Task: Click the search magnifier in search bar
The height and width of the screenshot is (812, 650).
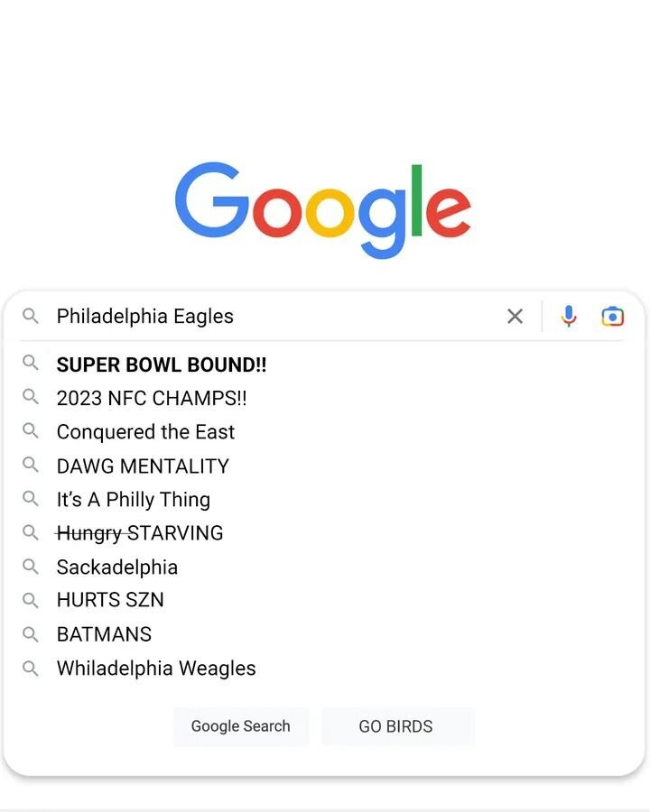Action: (31, 316)
